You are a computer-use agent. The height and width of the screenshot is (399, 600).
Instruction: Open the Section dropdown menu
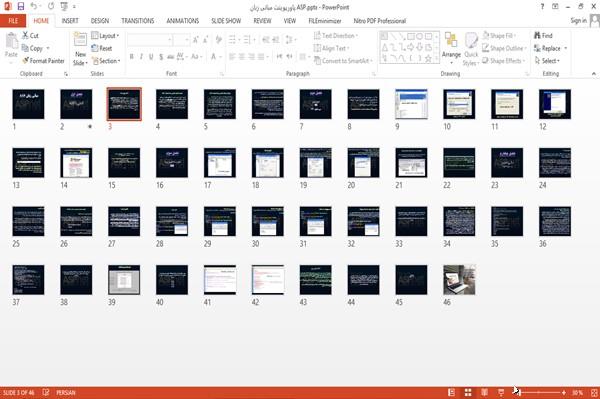(106, 61)
